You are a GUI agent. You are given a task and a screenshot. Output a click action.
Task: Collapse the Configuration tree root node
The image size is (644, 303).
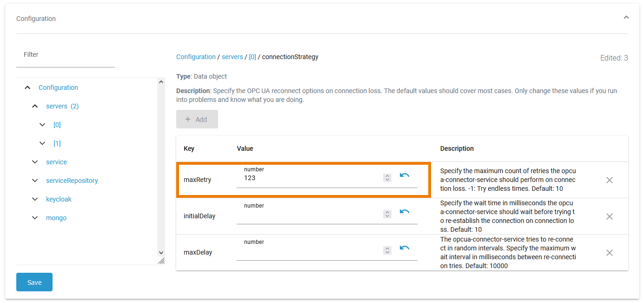(x=27, y=88)
